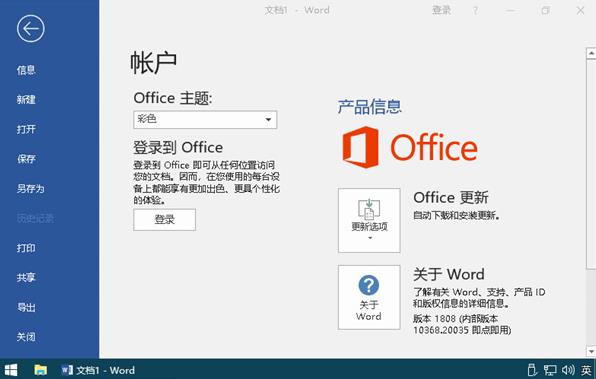Screen dimensions: 596x379
Task: Click the 关于 Word heading text
Action: [x=449, y=274]
